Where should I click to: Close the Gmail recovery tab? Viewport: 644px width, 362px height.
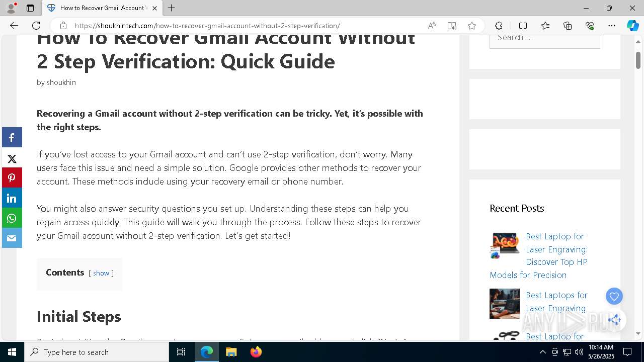[154, 8]
